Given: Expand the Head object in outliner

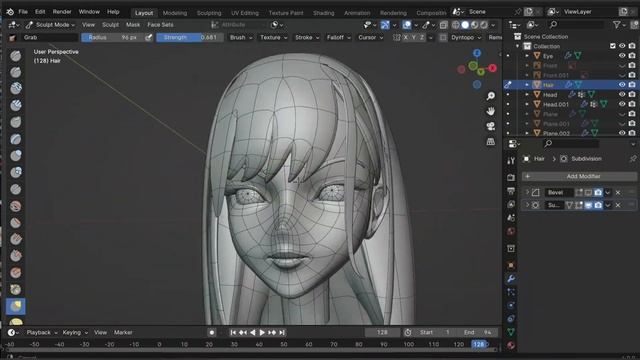Looking at the screenshot, I should [527, 95].
